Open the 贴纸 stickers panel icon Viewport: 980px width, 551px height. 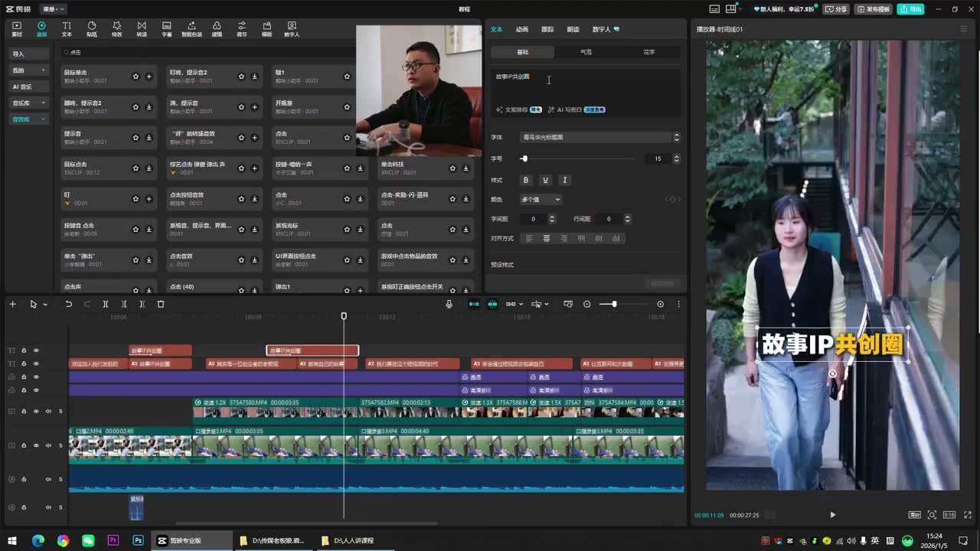[92, 29]
